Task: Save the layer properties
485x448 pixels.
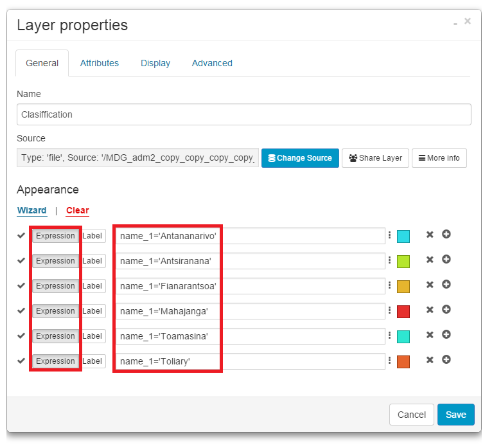Action: coord(455,415)
